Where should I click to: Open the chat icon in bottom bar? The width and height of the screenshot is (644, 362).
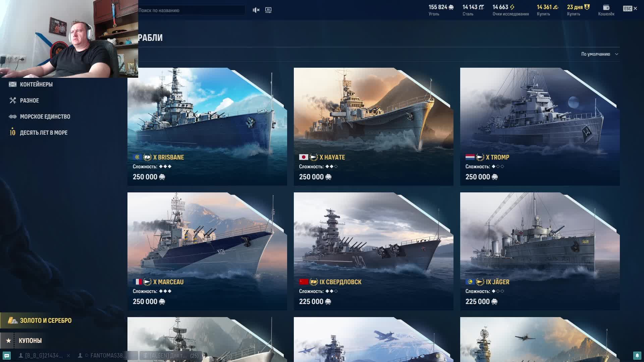point(7,356)
